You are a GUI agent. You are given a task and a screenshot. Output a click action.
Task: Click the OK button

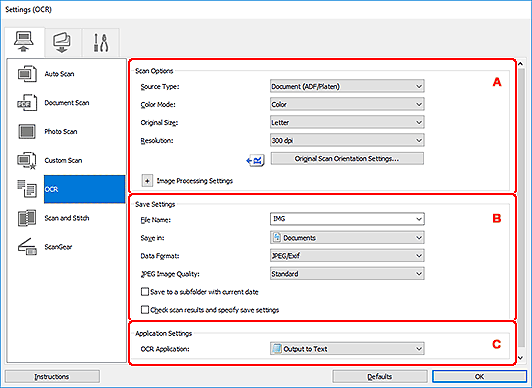pyautogui.click(x=479, y=377)
